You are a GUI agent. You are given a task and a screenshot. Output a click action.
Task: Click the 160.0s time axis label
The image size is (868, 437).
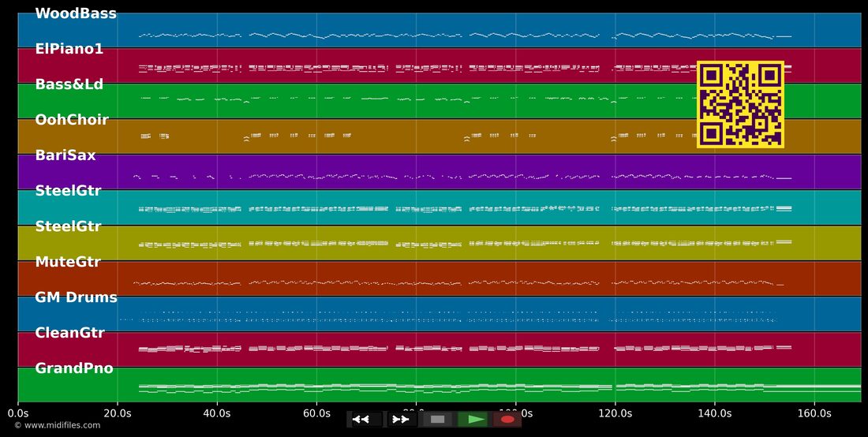pos(814,413)
